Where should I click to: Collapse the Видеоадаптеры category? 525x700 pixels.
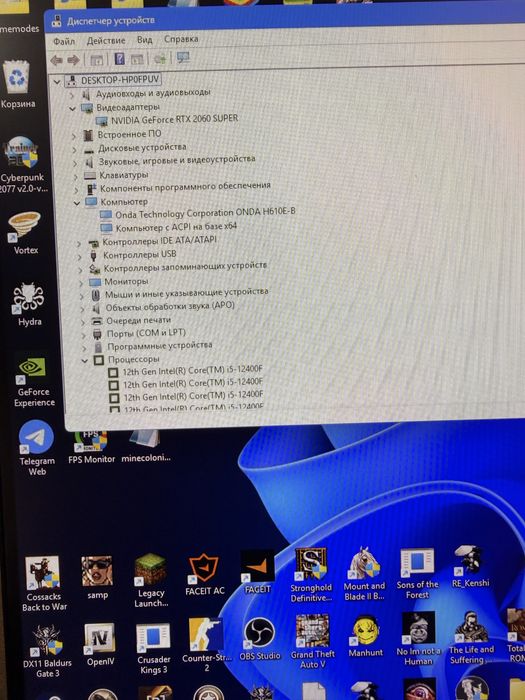(72, 108)
